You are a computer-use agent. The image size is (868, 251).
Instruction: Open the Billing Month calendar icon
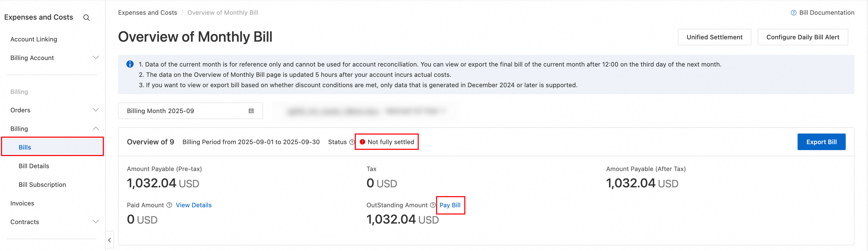coord(251,111)
